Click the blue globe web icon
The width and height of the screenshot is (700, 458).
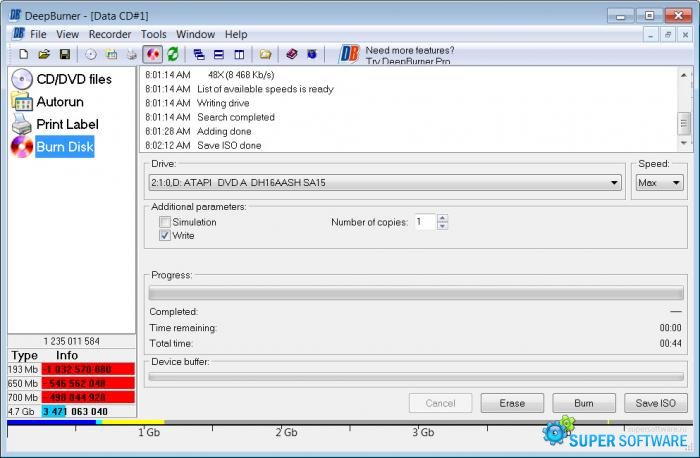coord(312,54)
